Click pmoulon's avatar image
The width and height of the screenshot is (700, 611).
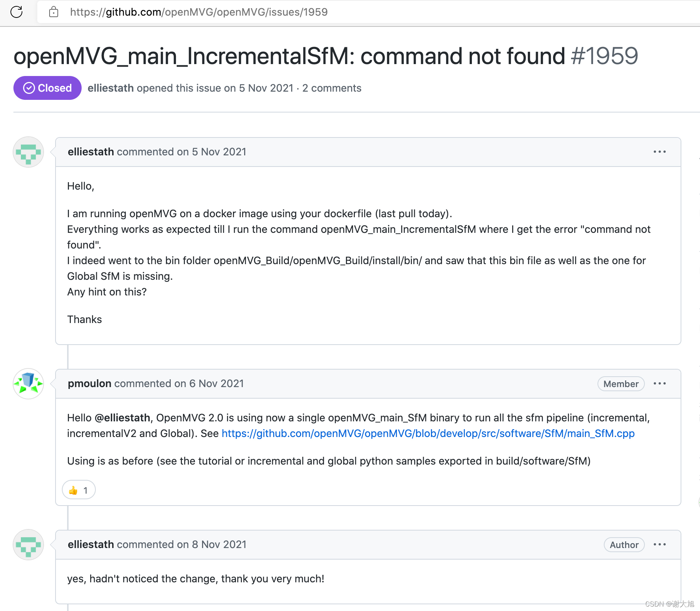28,384
